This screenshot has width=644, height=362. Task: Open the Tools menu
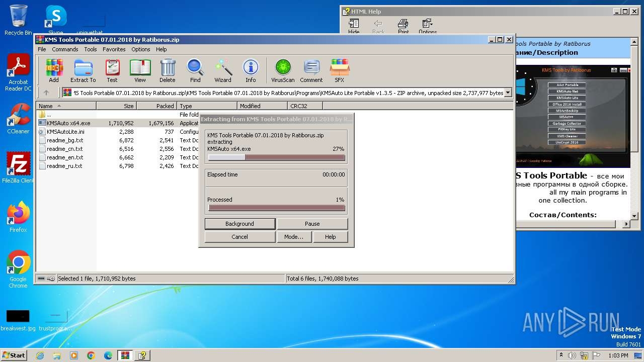coord(91,49)
